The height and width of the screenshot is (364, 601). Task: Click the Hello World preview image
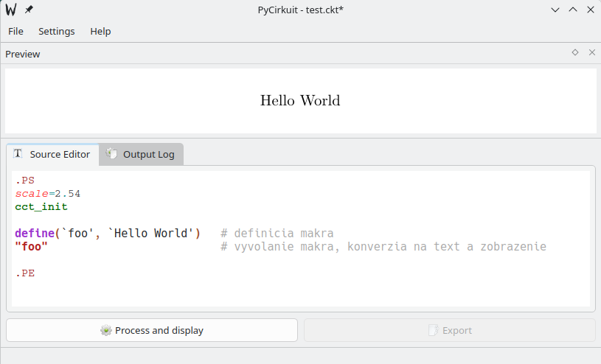click(300, 101)
